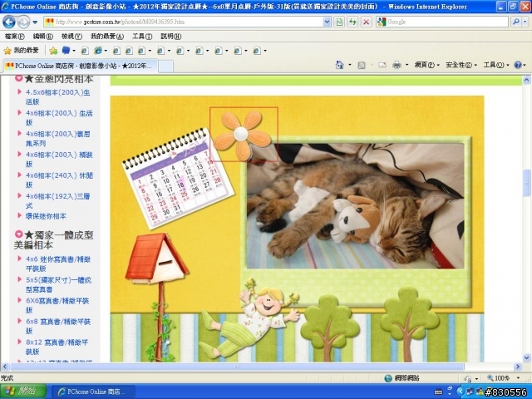Screen dimensions: 532x399
Task: Open the search provider dropdown arrow
Action: pyautogui.click(x=525, y=22)
